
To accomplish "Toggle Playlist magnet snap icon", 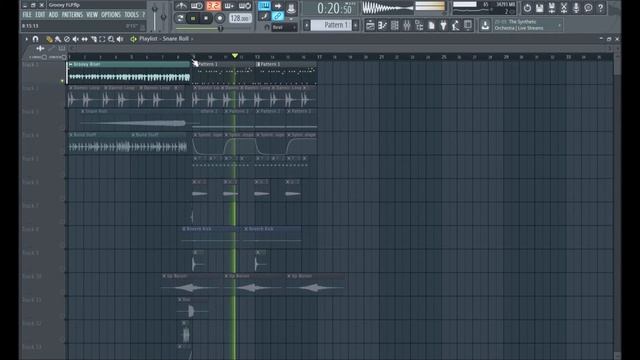I will [x=36, y=39].
